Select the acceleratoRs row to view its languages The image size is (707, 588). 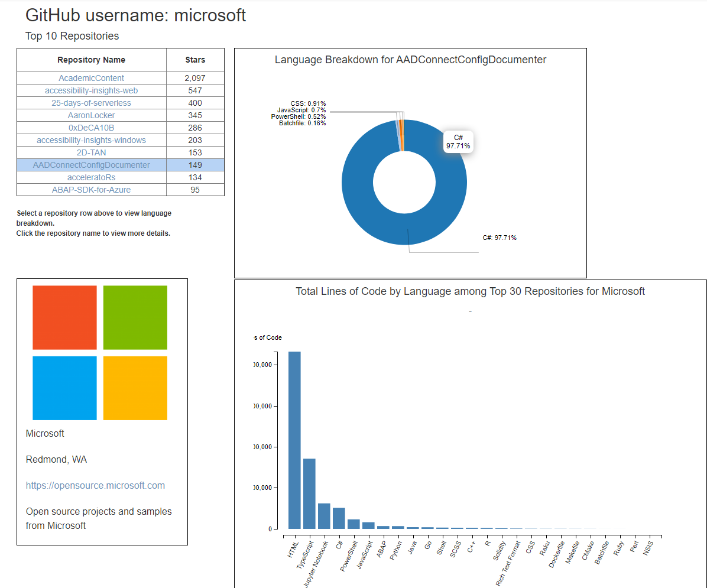[91, 177]
